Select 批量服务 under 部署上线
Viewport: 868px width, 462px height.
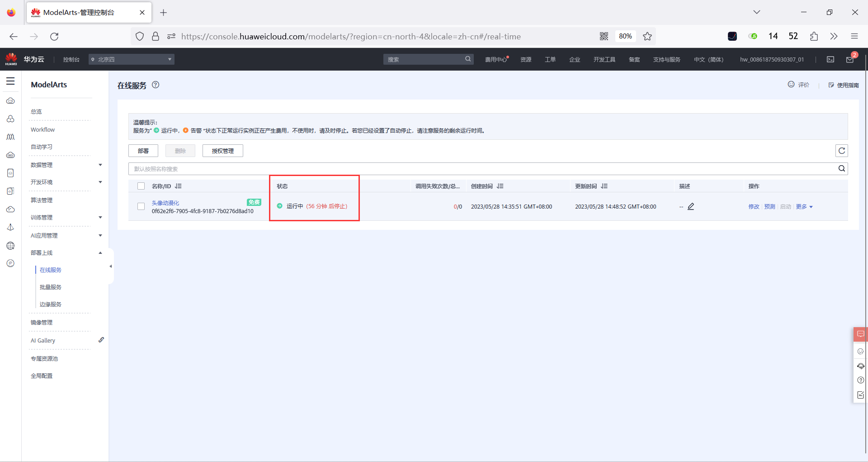[51, 287]
